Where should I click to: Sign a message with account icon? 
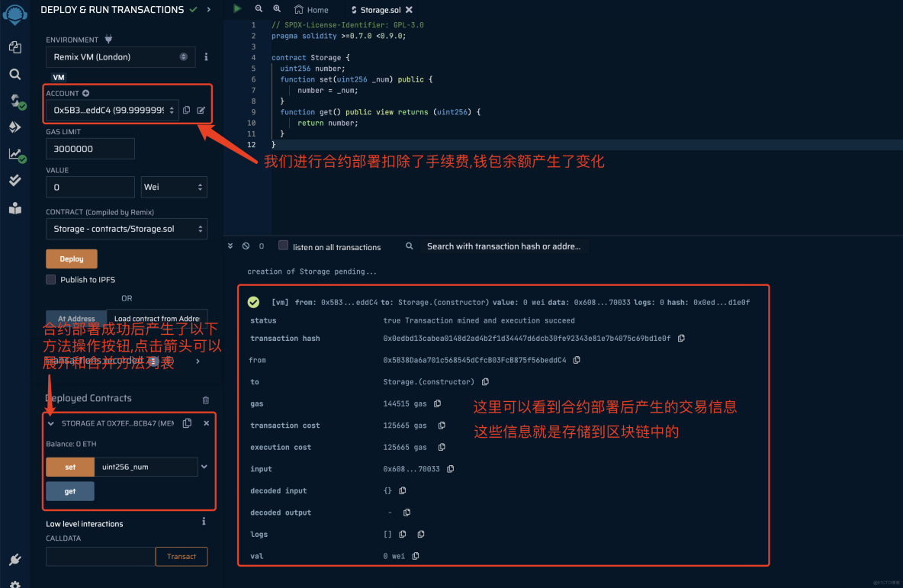pos(201,110)
